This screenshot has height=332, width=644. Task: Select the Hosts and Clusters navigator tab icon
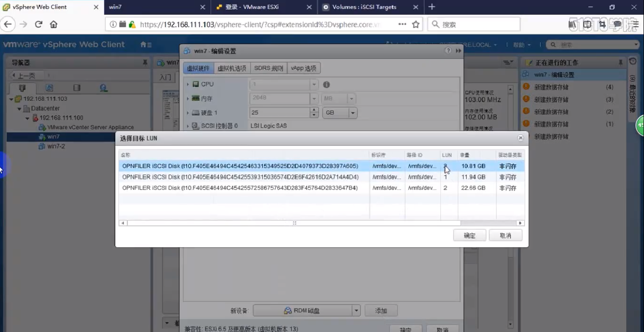(x=22, y=88)
